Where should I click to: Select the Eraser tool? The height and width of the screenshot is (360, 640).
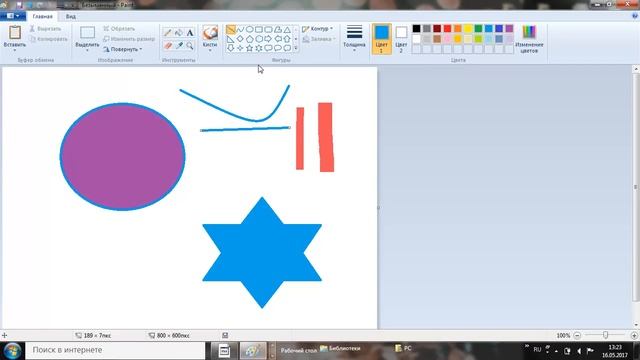[x=167, y=46]
